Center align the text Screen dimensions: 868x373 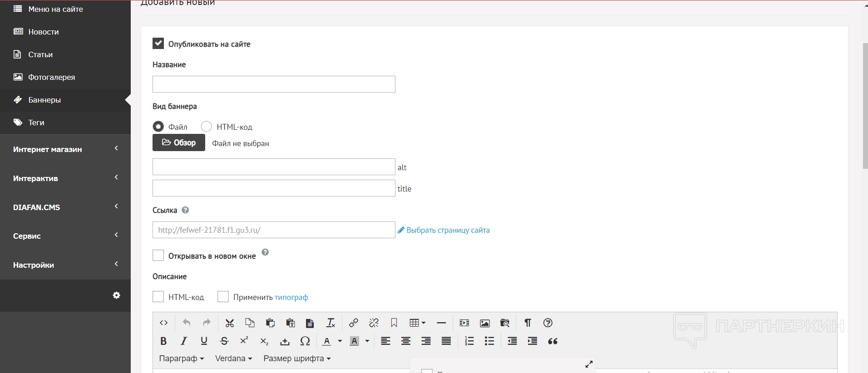(406, 341)
